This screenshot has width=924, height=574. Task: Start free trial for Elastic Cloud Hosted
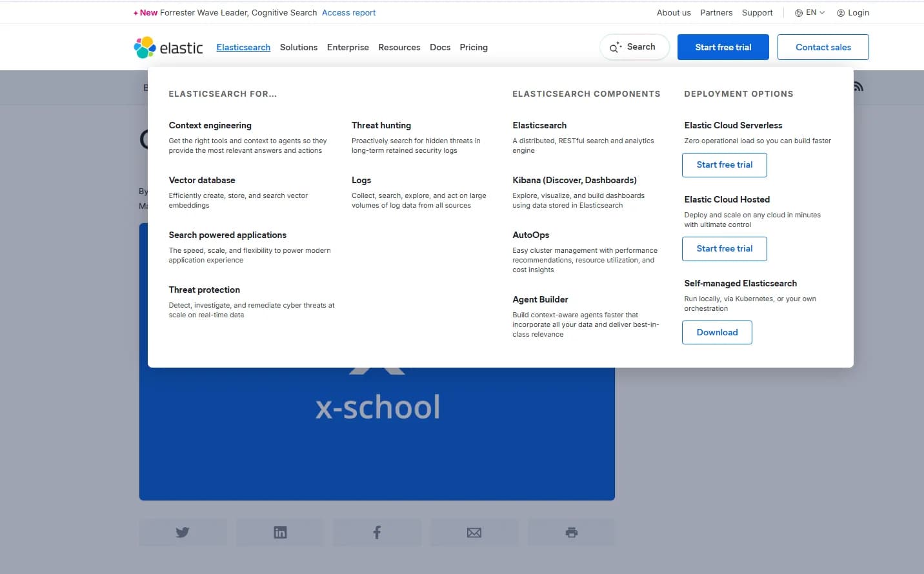pos(725,248)
